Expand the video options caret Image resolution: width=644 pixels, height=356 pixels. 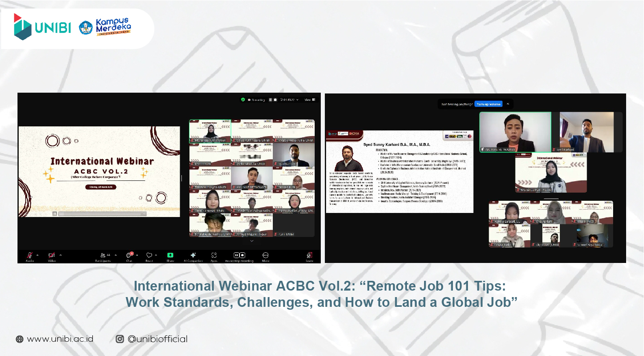[61, 255]
